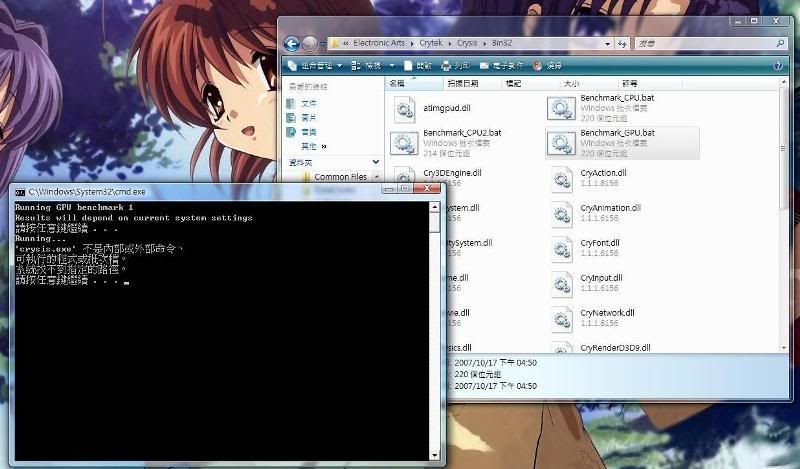The height and width of the screenshot is (469, 800).
Task: Click the Burn (燒錄) disc toolbar button
Action: click(547, 66)
